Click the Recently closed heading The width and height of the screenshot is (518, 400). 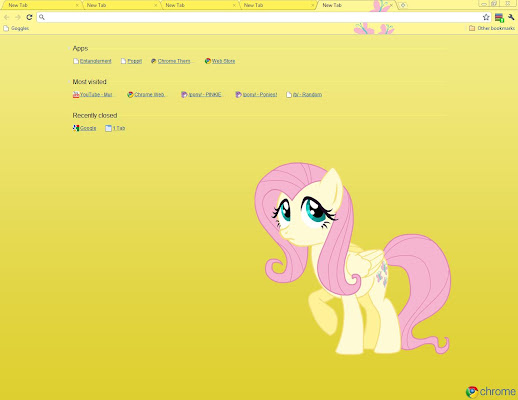95,115
